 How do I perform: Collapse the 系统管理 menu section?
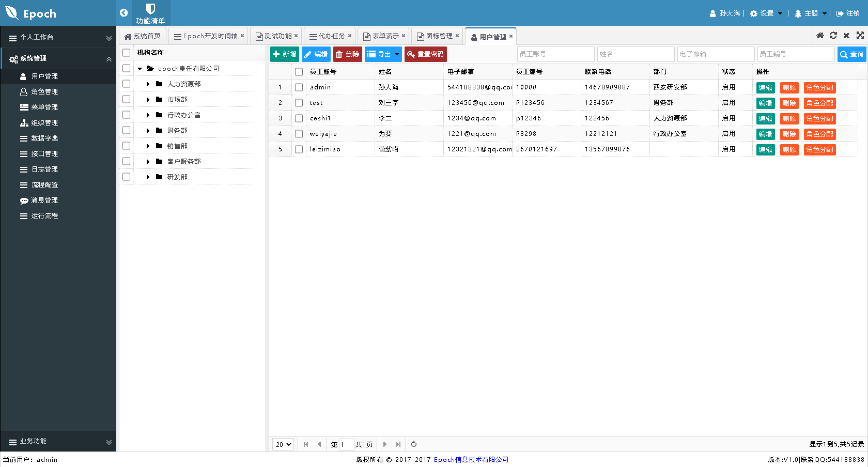(x=58, y=59)
